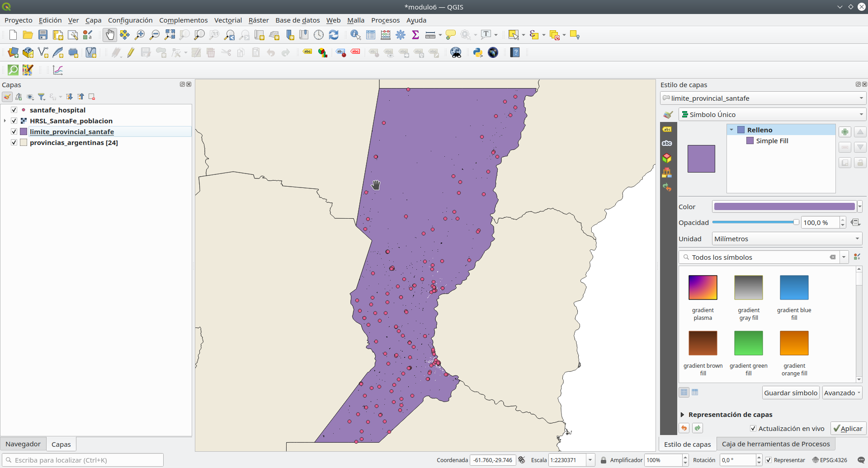Switch symbol list to icon view
The height and width of the screenshot is (468, 868).
tap(684, 392)
